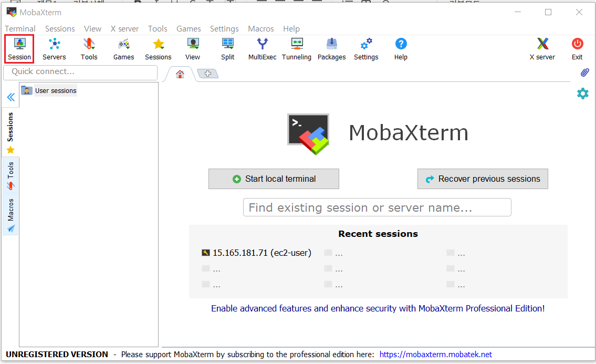
Task: Open the gears Settings toolbar icon
Action: point(366,49)
